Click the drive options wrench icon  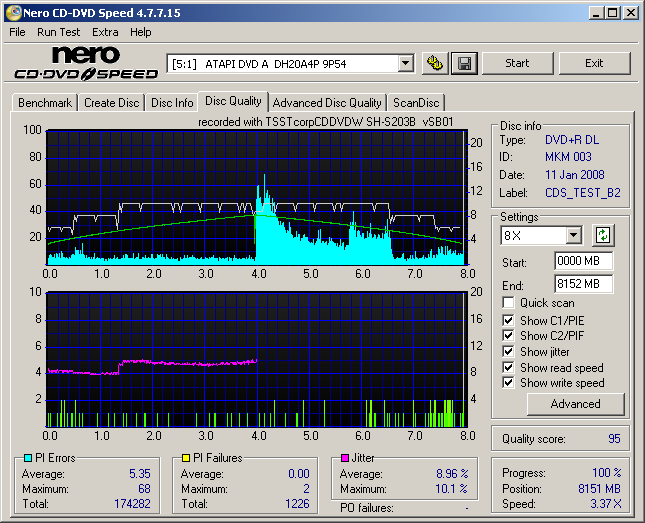pyautogui.click(x=435, y=63)
